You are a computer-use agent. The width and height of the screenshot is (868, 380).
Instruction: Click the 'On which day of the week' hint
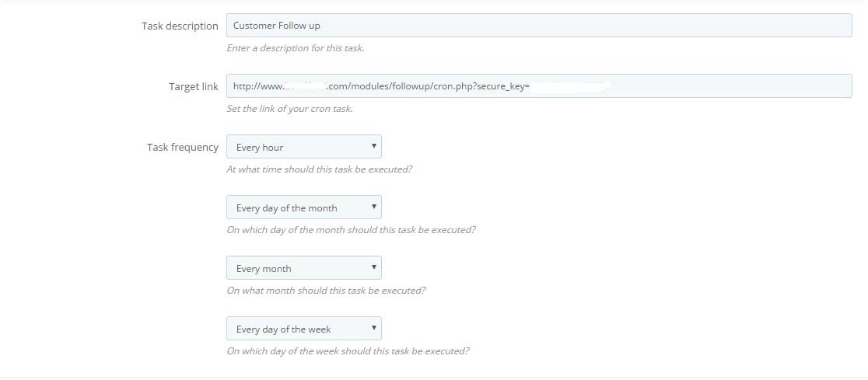pos(348,351)
